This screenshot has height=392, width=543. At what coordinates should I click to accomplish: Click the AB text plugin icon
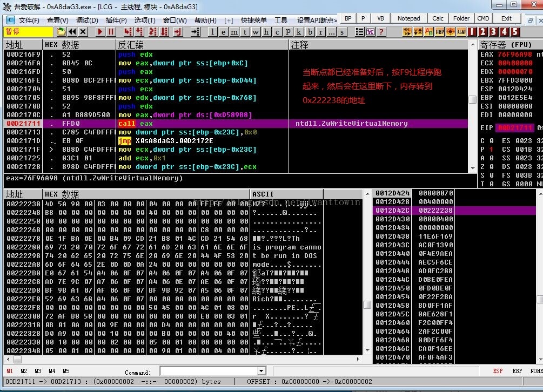tap(428, 32)
